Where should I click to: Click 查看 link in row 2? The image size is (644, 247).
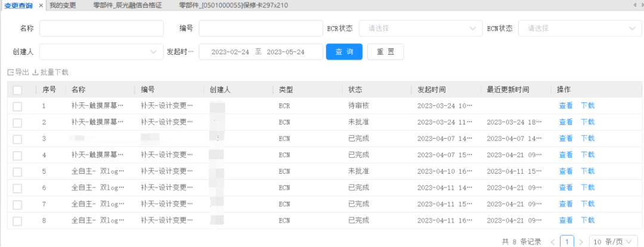pyautogui.click(x=565, y=122)
